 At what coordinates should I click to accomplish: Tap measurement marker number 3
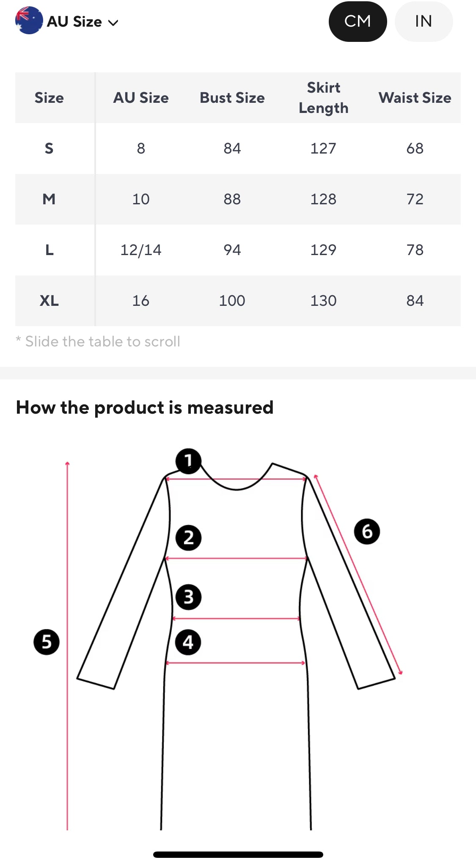click(x=188, y=597)
